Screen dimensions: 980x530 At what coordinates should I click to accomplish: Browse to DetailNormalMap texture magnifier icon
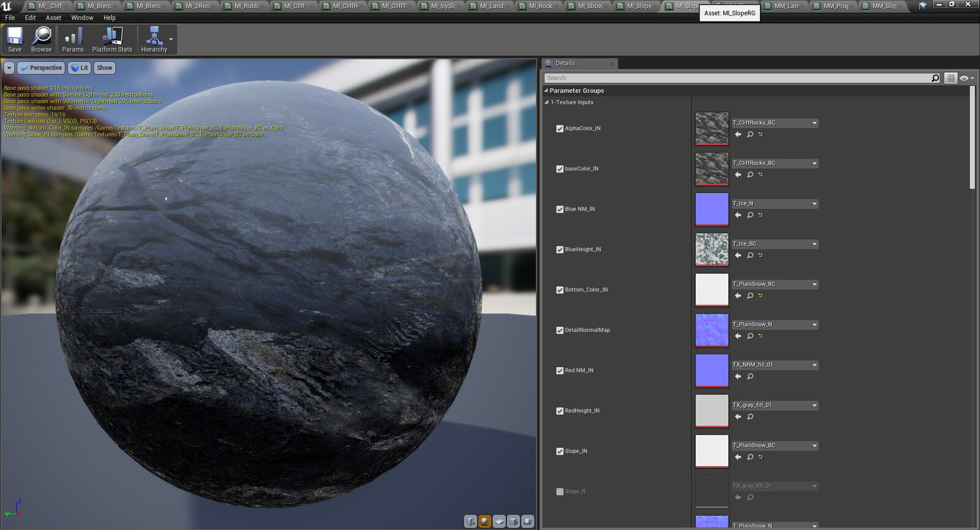[750, 336]
